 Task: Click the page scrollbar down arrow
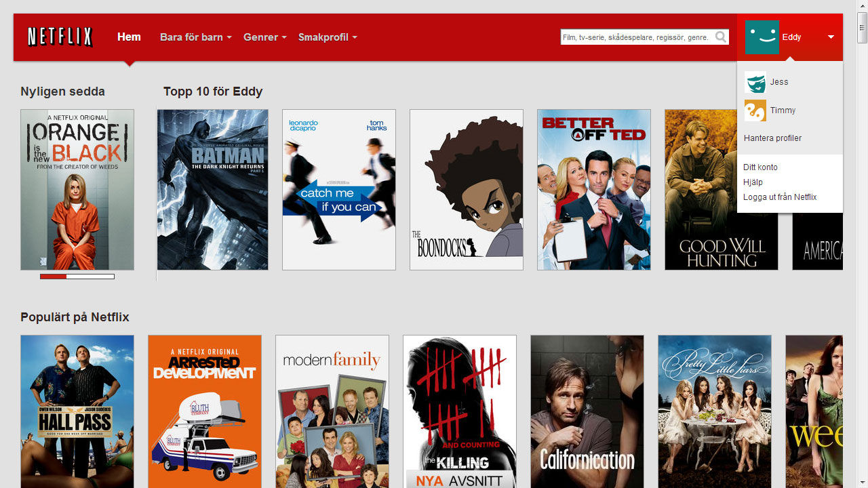pyautogui.click(x=862, y=483)
